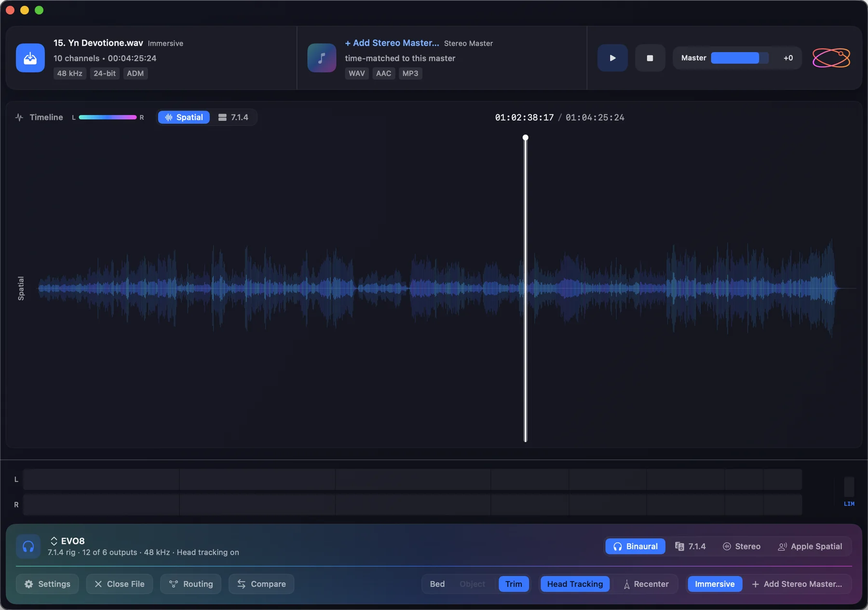This screenshot has width=868, height=610.
Task: Switch monitoring to Apple Spatial
Action: coord(810,546)
